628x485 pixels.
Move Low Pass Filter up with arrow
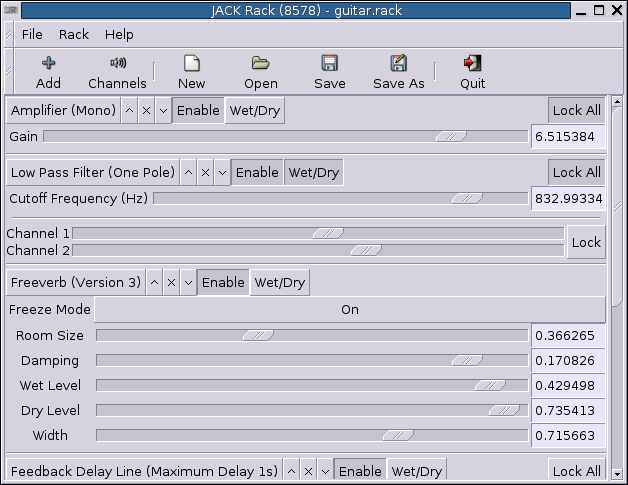188,173
